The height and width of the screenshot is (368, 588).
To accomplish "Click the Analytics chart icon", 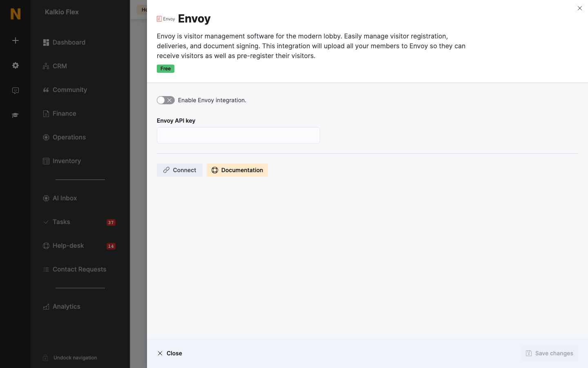I will [x=46, y=307].
